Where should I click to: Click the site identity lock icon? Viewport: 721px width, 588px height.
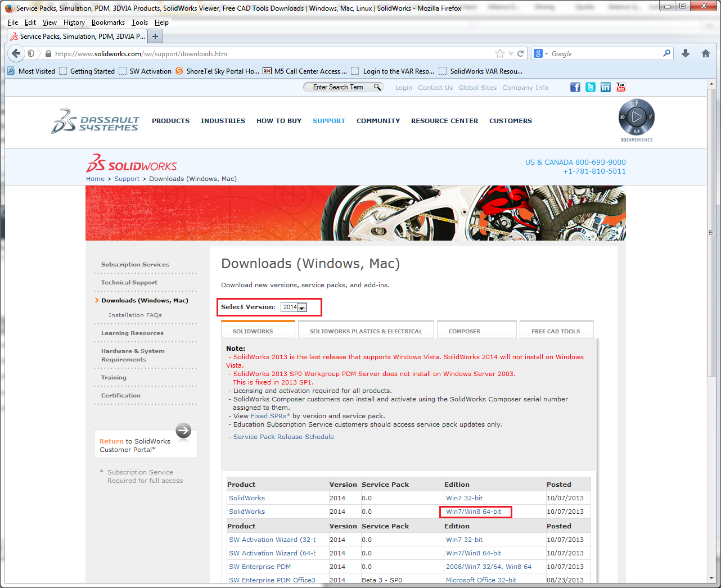point(48,54)
